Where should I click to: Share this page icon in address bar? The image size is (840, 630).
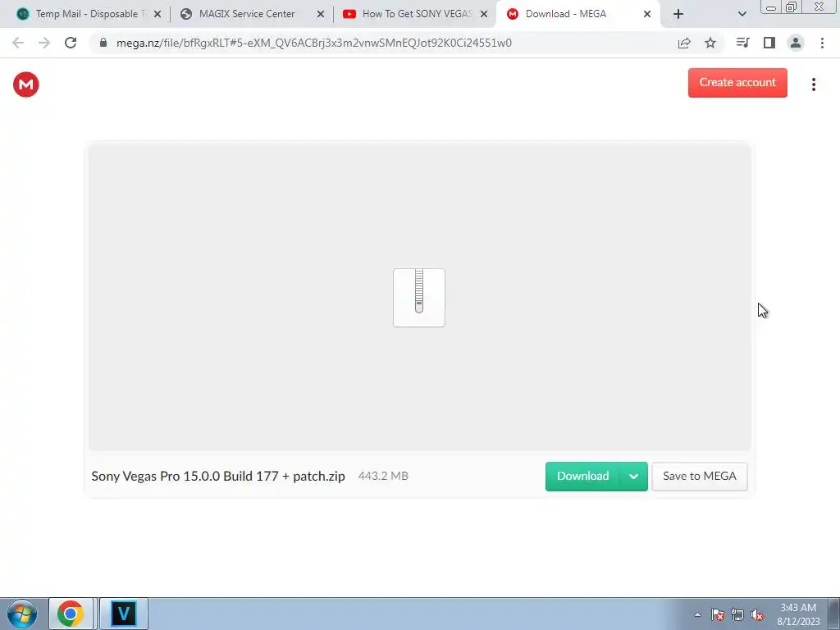(x=684, y=43)
